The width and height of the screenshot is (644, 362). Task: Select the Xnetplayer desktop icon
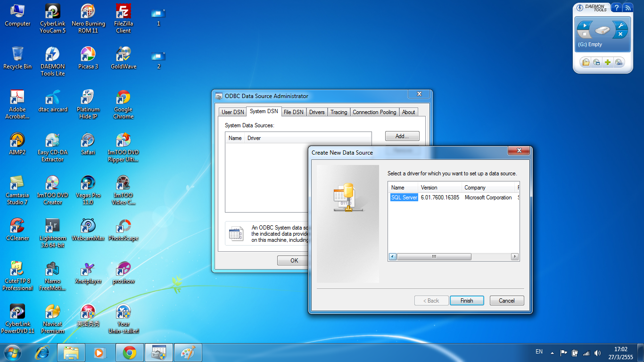[88, 272]
